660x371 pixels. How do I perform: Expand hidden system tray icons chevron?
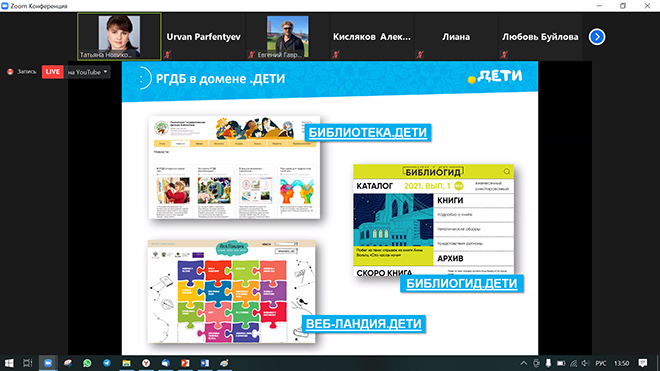(x=523, y=363)
